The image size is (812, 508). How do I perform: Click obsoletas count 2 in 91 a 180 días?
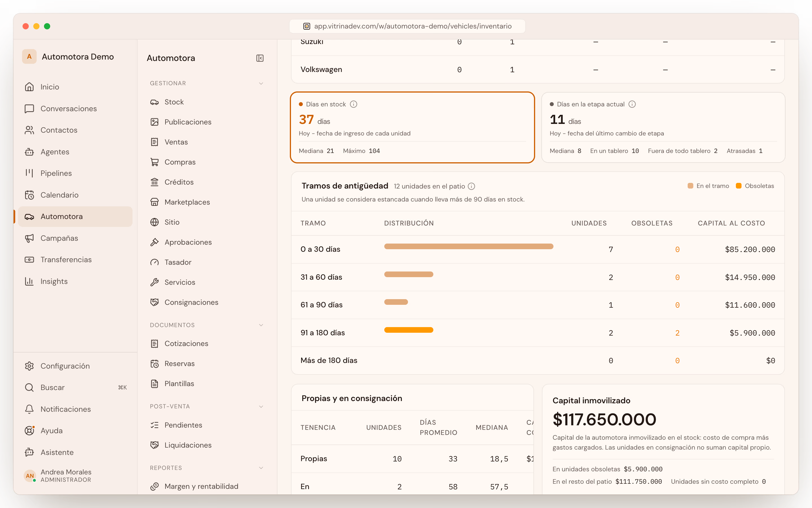678,333
